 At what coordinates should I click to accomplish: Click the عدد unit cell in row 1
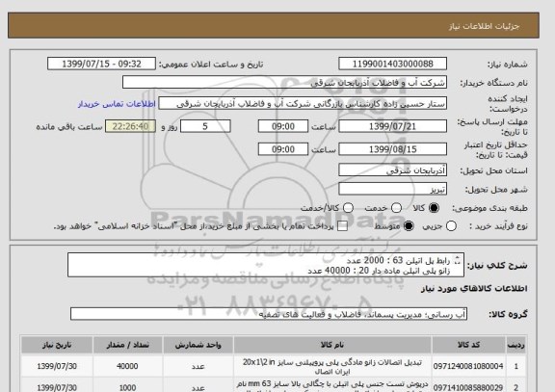[198, 367]
